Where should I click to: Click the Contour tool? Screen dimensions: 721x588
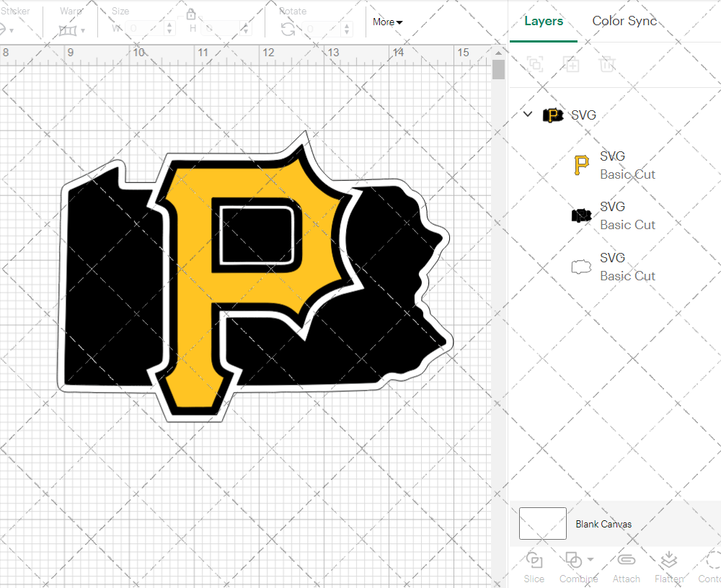click(709, 568)
